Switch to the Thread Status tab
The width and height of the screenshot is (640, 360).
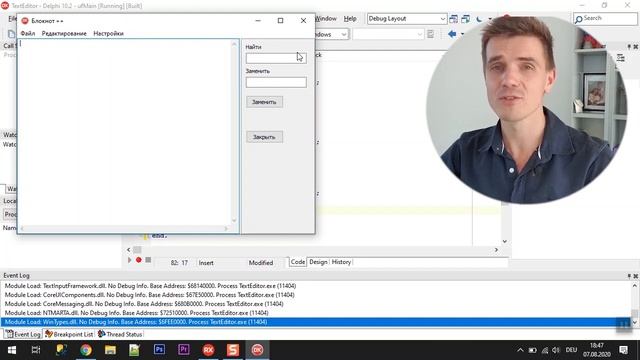tap(120, 334)
